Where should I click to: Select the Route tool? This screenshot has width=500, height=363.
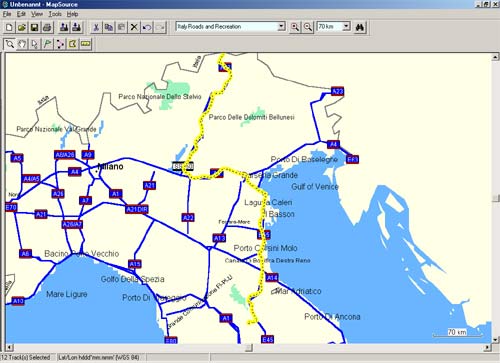click(x=60, y=44)
